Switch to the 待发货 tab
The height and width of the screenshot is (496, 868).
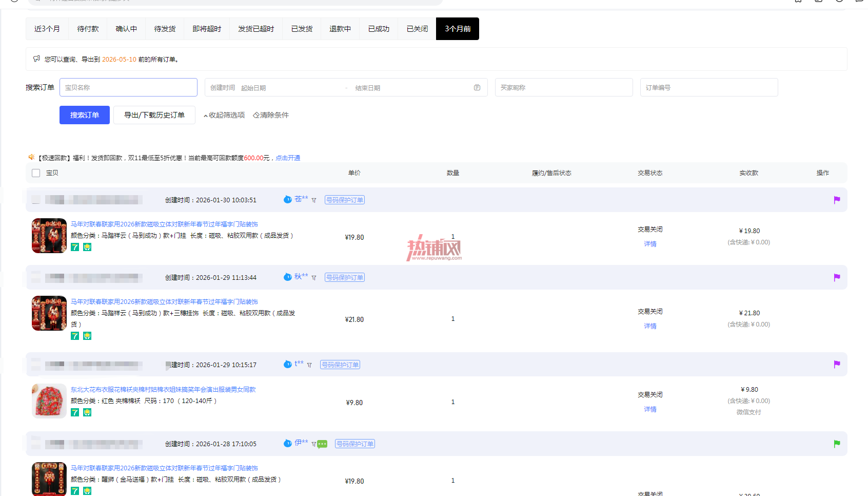point(165,29)
